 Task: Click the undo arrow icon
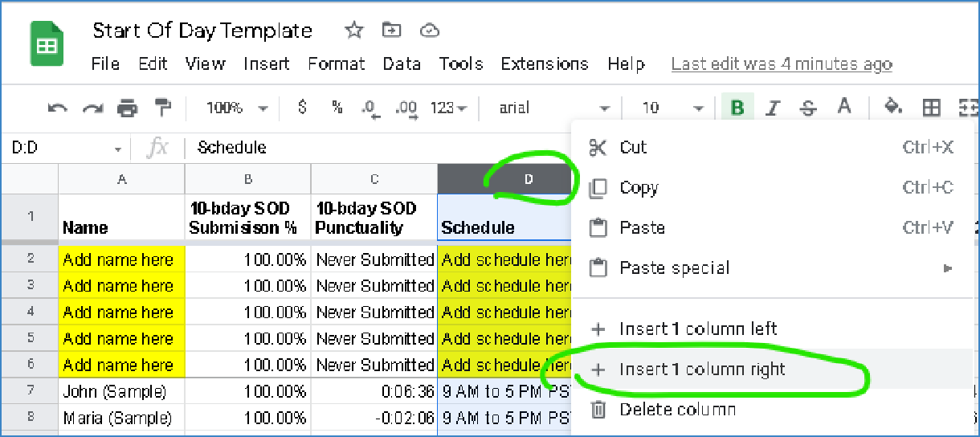(57, 108)
